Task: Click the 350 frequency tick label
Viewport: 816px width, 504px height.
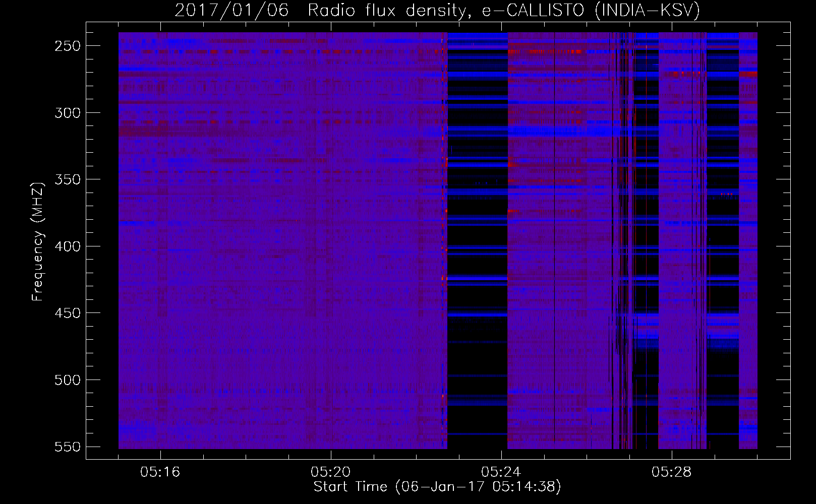Action: pyautogui.click(x=68, y=179)
